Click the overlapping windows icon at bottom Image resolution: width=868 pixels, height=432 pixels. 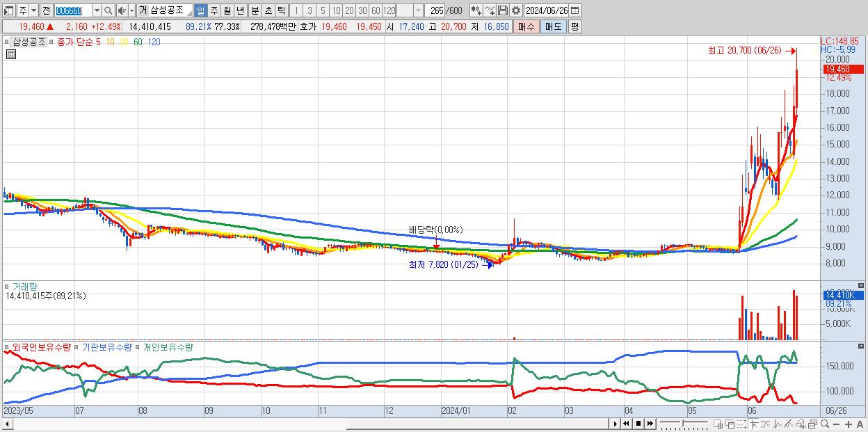pos(730,424)
